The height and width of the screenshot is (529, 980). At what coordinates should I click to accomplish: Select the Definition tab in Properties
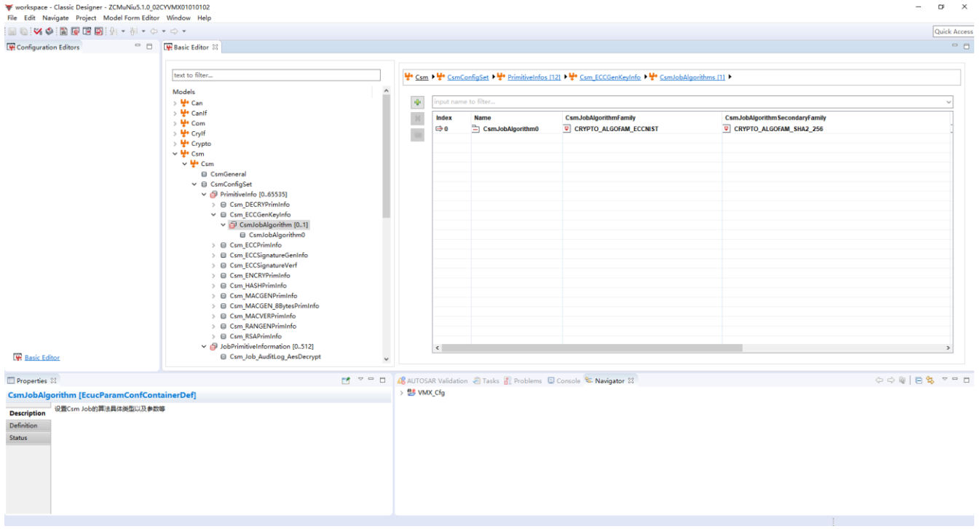coord(24,426)
